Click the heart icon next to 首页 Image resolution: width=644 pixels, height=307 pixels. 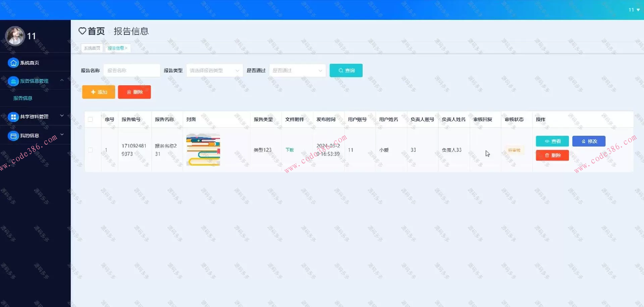click(x=83, y=31)
